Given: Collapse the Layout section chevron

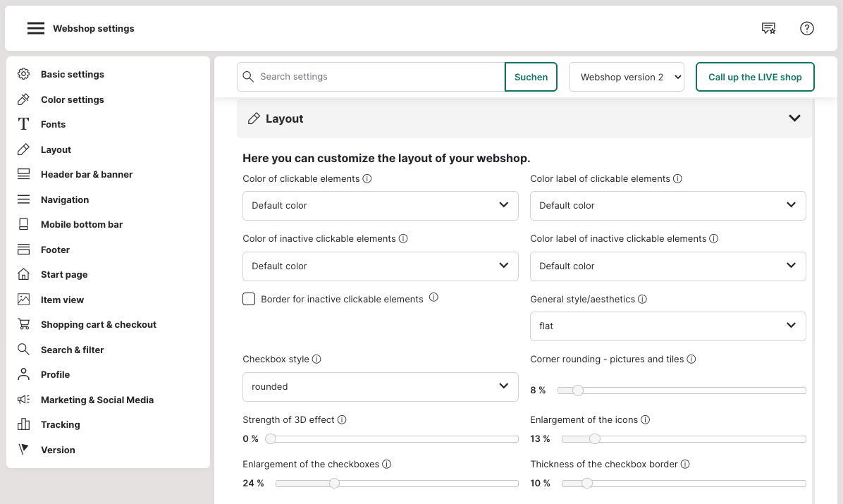Looking at the screenshot, I should click(x=794, y=118).
